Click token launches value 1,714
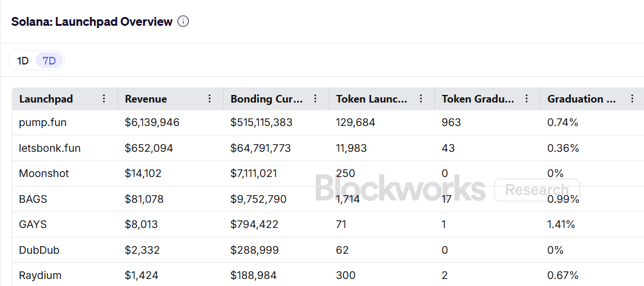Viewport: 644px width, 286px height. [348, 199]
